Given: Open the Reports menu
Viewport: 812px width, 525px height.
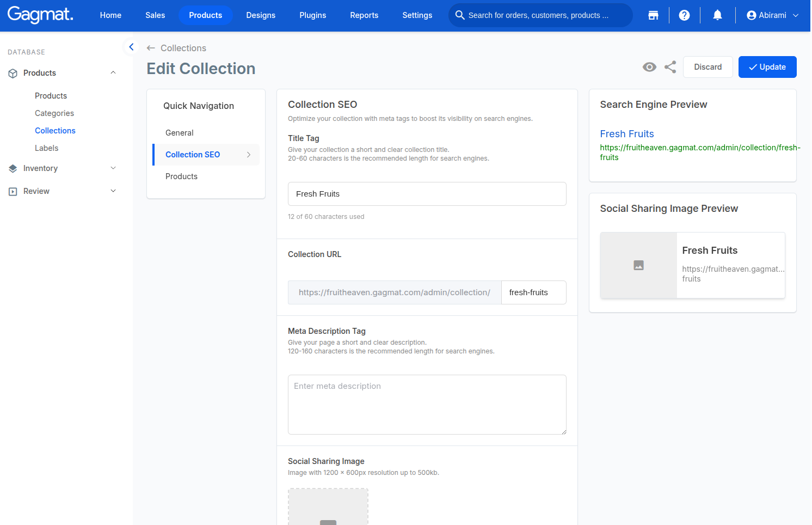Looking at the screenshot, I should (364, 15).
